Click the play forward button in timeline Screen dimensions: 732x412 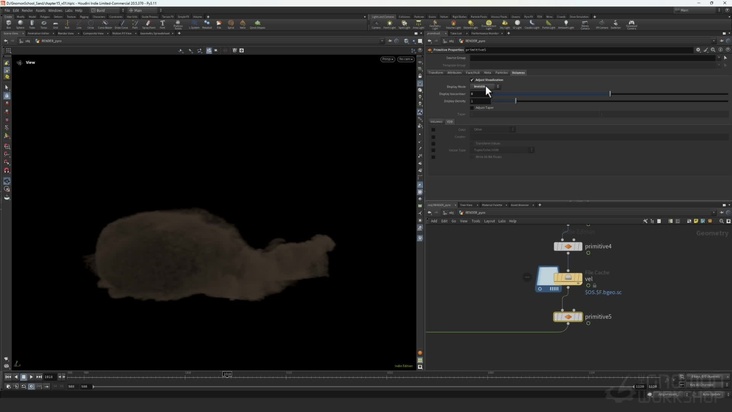pyautogui.click(x=31, y=376)
